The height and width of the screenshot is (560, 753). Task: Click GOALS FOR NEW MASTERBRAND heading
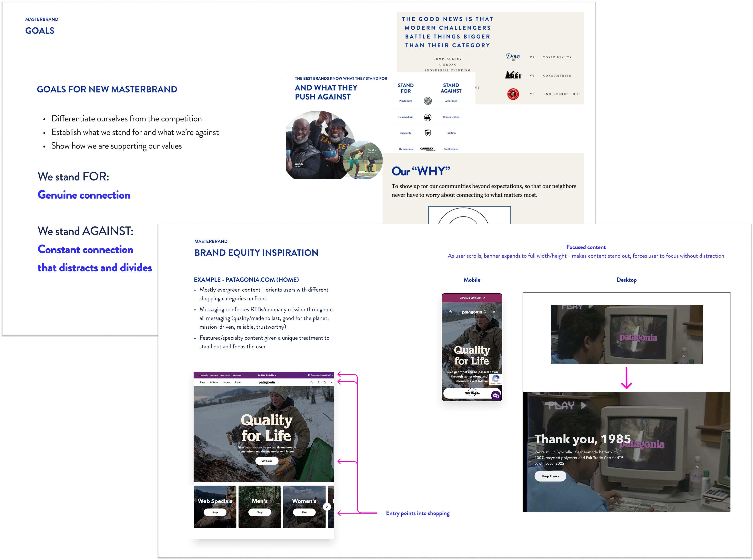(107, 89)
